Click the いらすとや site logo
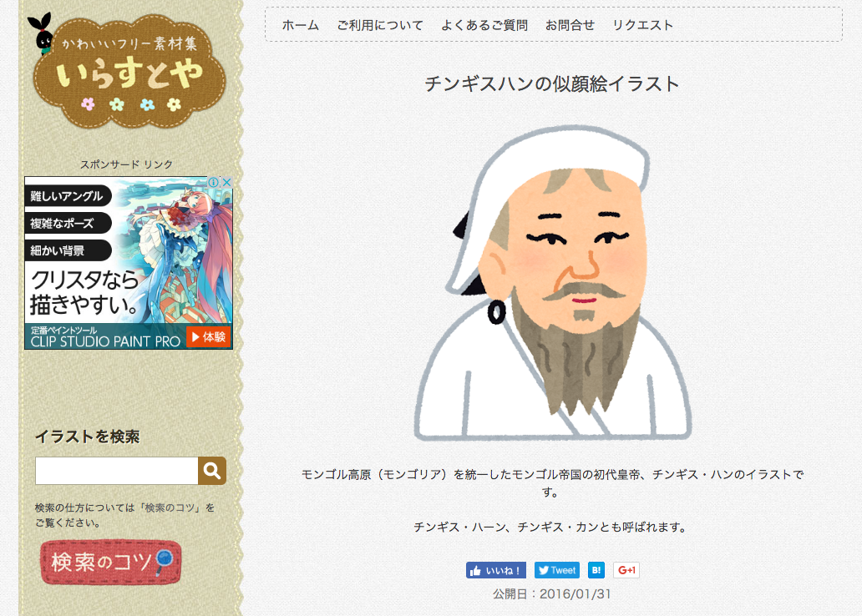862x616 pixels. pos(129,72)
